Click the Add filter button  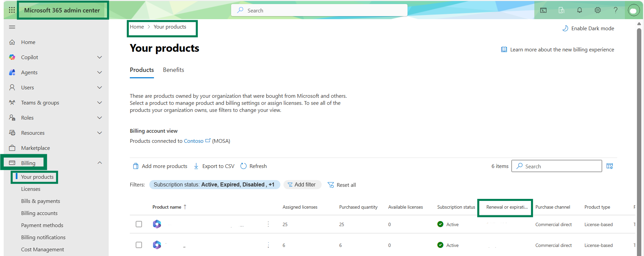[302, 184]
